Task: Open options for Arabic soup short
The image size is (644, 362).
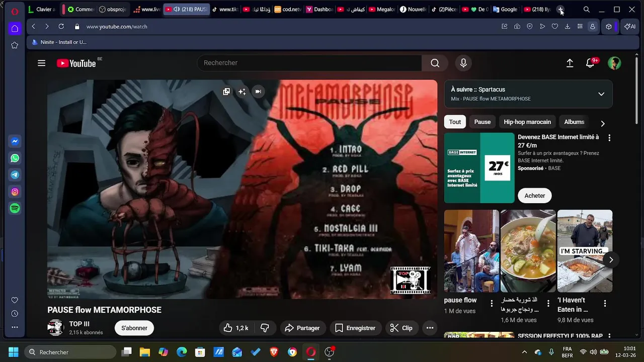Action: click(548, 303)
